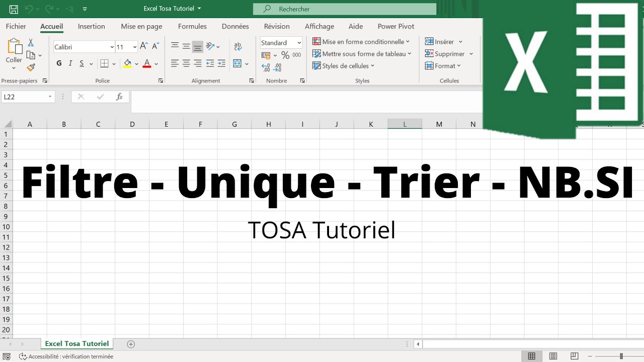Click the cell borders icon
The width and height of the screenshot is (644, 362).
pyautogui.click(x=104, y=63)
